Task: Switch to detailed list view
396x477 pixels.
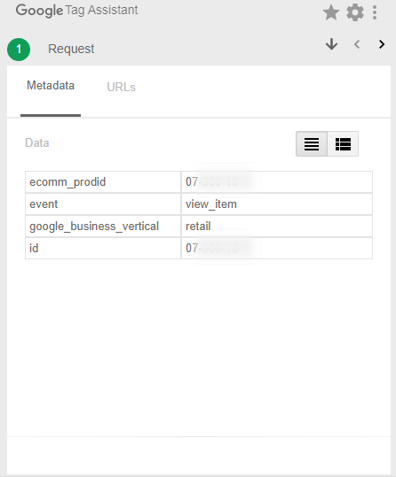Action: click(x=343, y=144)
